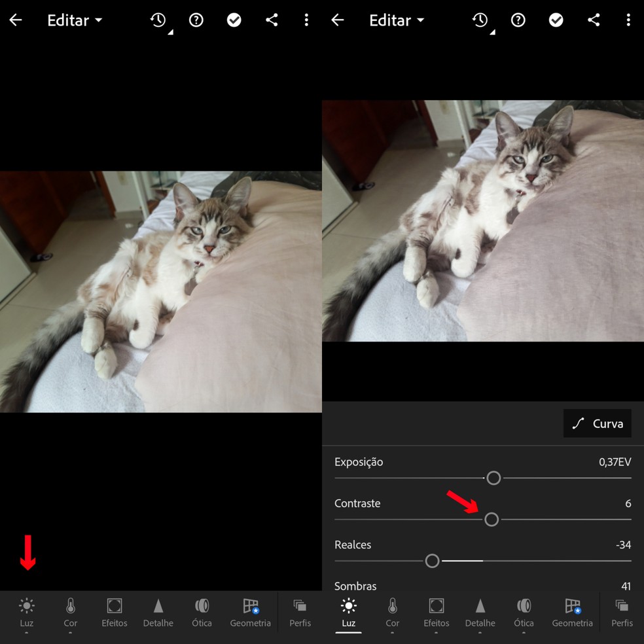Open three-dot overflow menu in left screen
Screen dimensions: 644x644
[x=306, y=20]
